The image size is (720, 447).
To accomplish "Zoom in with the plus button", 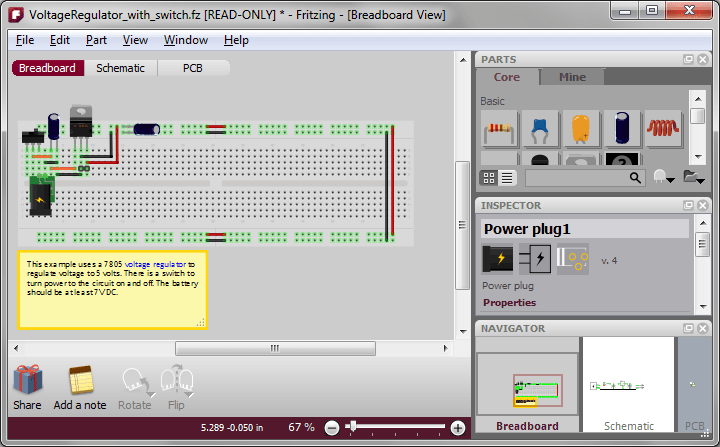I will pos(457,428).
